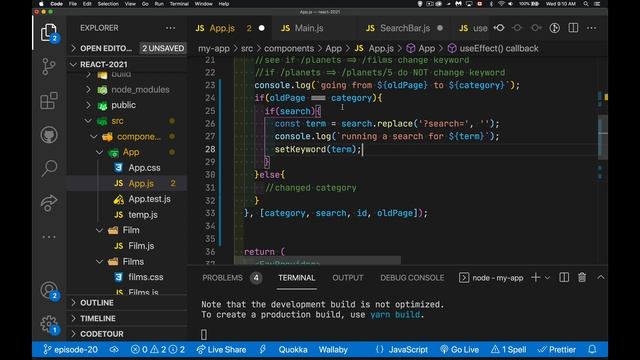This screenshot has width=640, height=360.
Task: Open errors and warnings count in status bar
Action: [x=158, y=349]
